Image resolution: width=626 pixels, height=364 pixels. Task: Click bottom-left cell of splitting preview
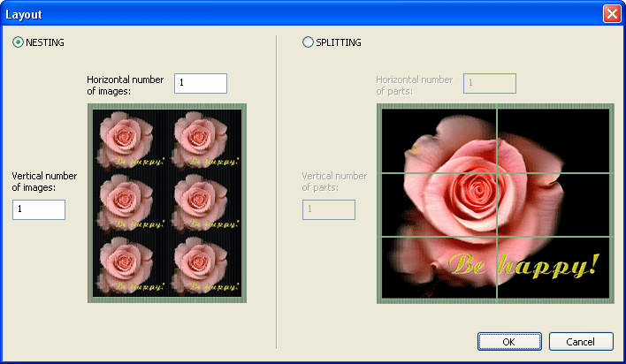pyautogui.click(x=439, y=268)
